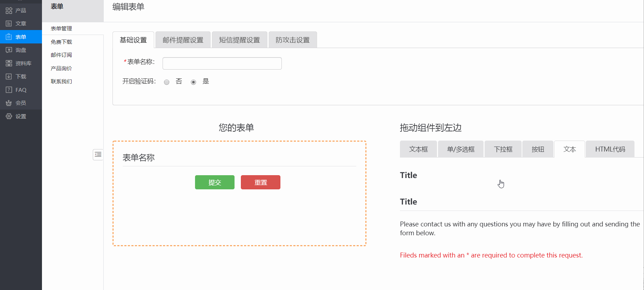Screen dimensions: 644x290
Task: Open the Articles section icon
Action: pyautogui.click(x=9, y=24)
